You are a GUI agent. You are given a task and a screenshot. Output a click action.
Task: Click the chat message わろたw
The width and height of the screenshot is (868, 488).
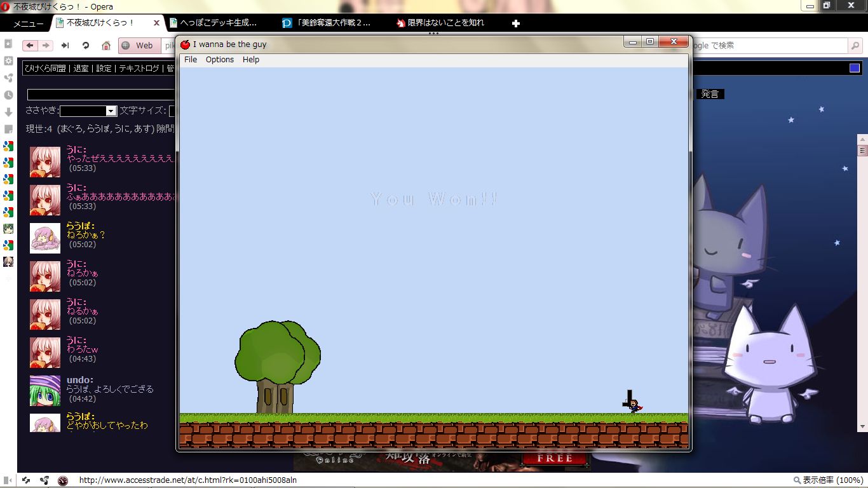(x=83, y=349)
